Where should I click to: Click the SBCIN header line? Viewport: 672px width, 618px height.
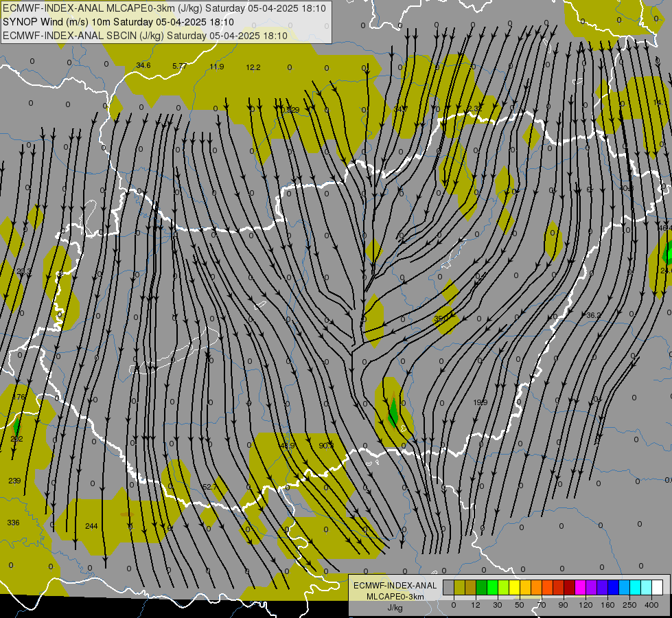tap(146, 36)
